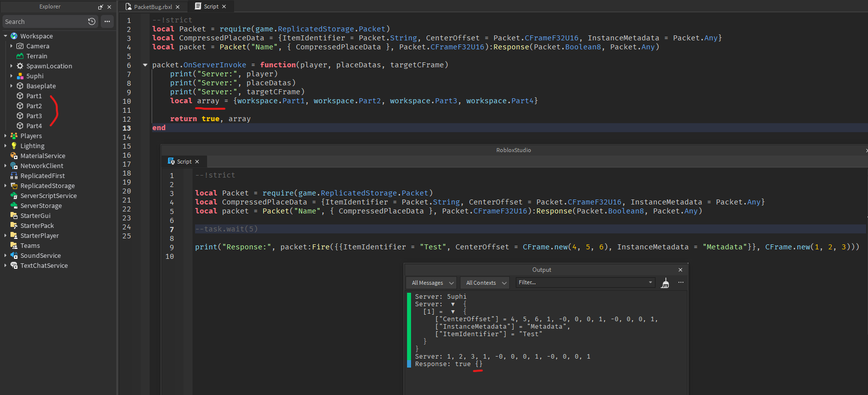Open the output Filter dropdown arrow
Screen dimensions: 868x395
point(651,282)
